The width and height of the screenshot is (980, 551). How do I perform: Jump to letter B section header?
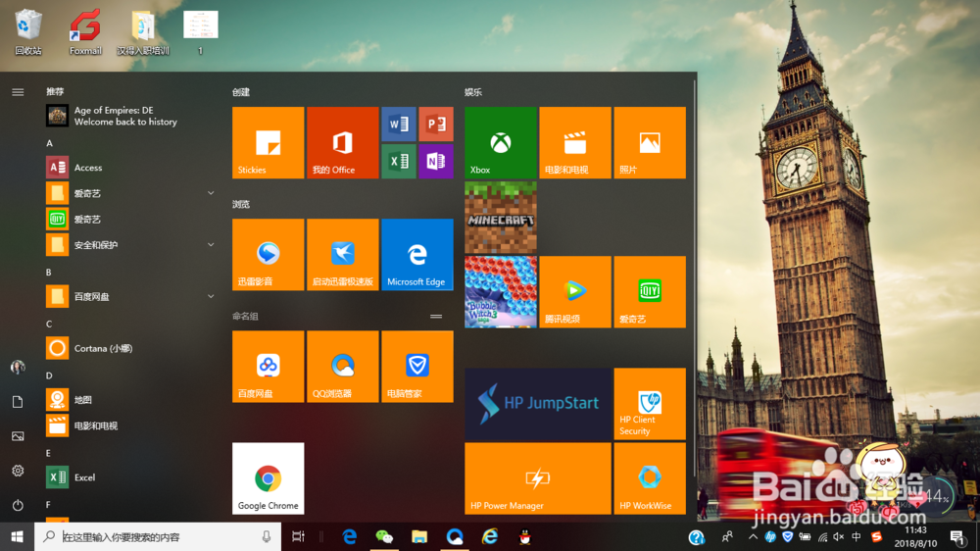(49, 272)
